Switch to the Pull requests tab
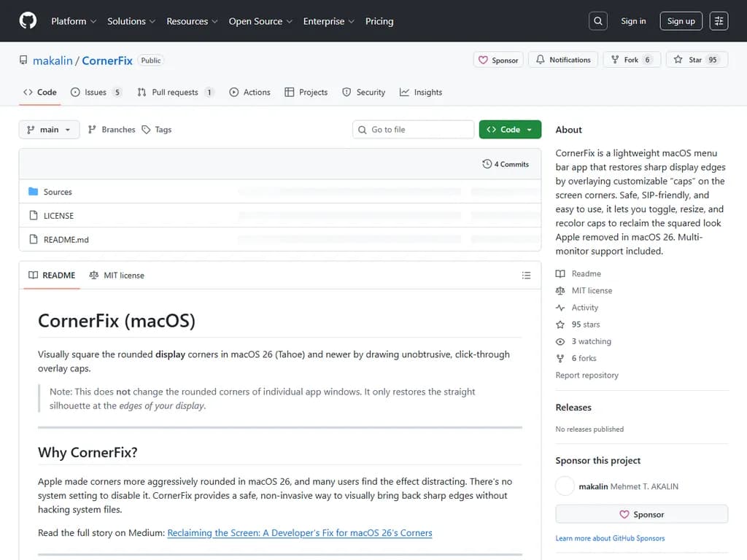 tap(175, 93)
